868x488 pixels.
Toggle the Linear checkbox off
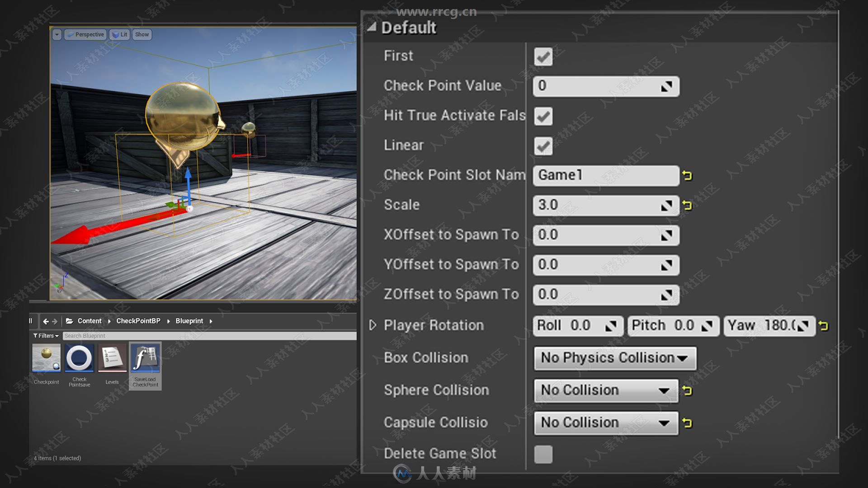coord(542,145)
